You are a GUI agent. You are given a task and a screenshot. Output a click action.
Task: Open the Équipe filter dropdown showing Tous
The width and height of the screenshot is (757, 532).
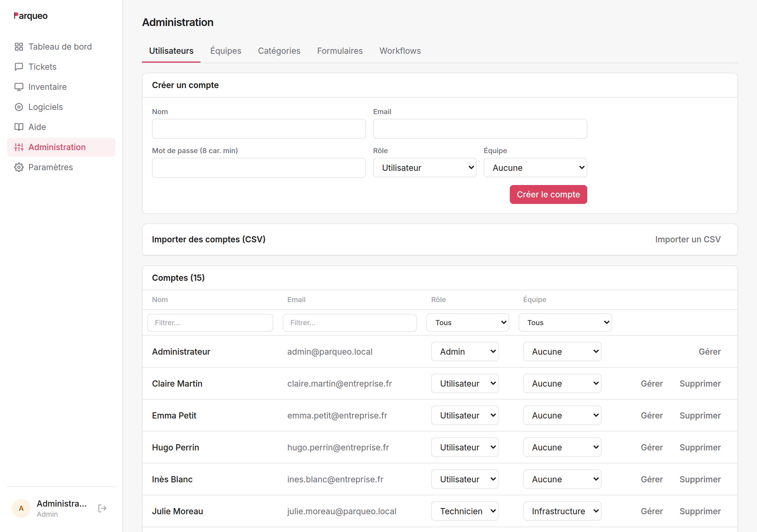(x=565, y=323)
